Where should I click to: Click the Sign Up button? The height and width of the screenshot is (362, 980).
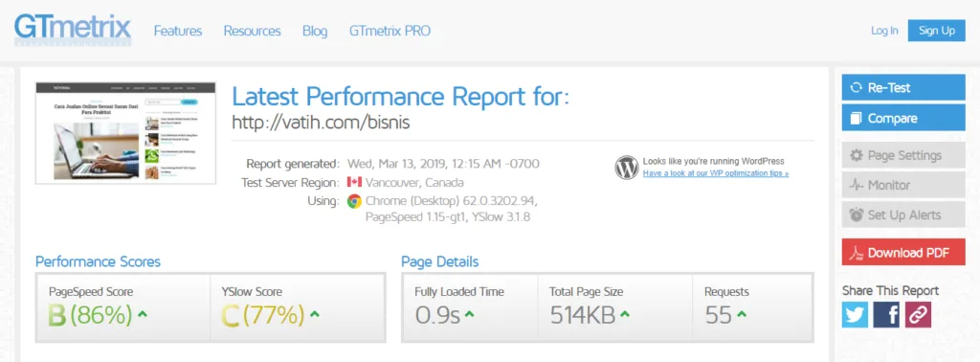(x=937, y=31)
